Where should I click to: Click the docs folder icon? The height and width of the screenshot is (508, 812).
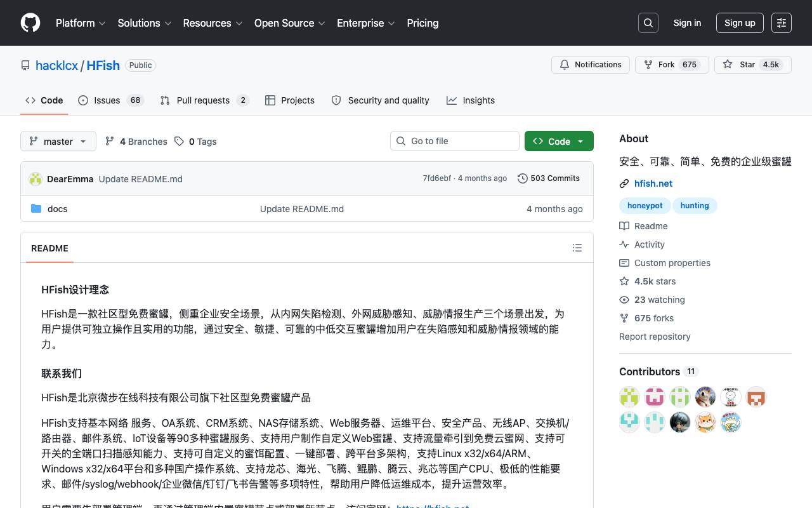point(36,208)
